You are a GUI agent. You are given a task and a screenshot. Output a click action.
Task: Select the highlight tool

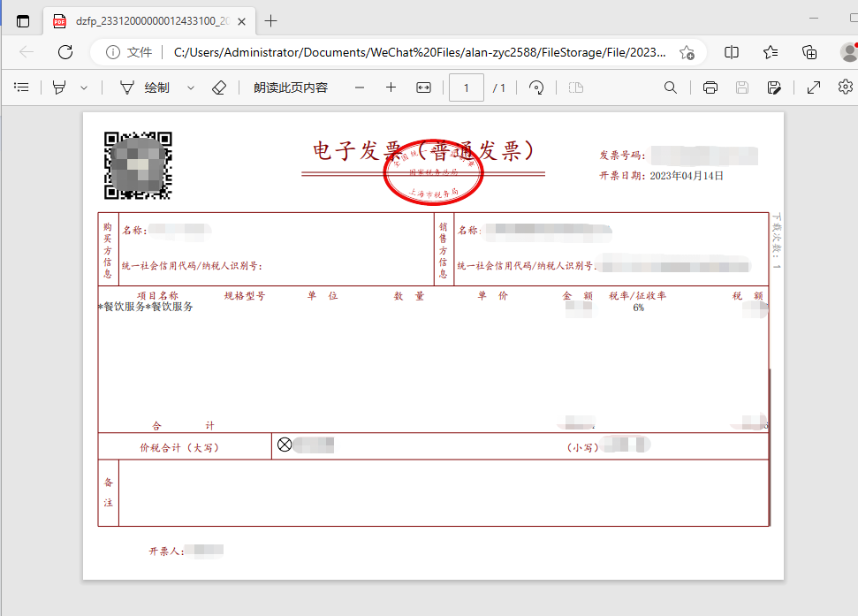(59, 87)
